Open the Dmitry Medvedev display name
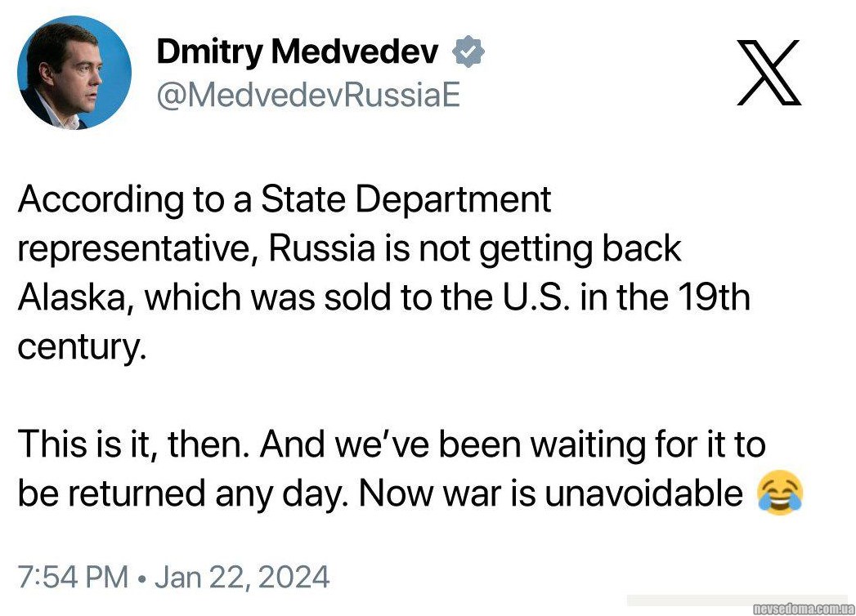 tap(297, 53)
